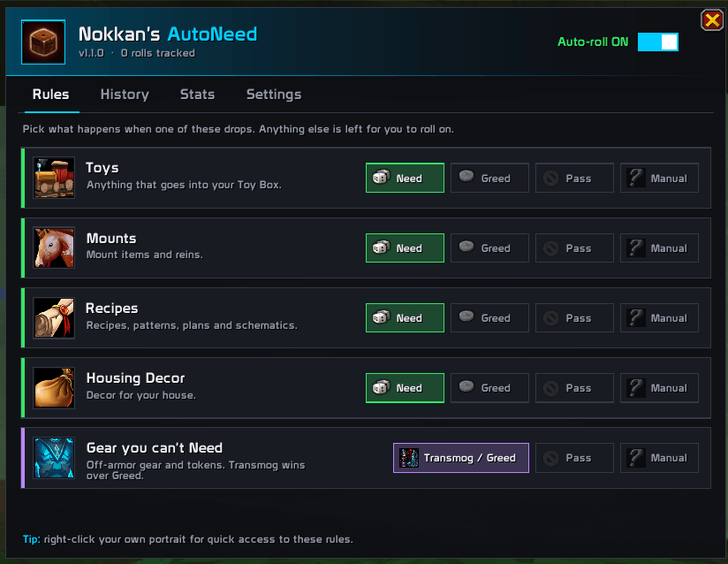Click the AutoNeed dice cube logo icon
The width and height of the screenshot is (728, 564).
tap(43, 42)
